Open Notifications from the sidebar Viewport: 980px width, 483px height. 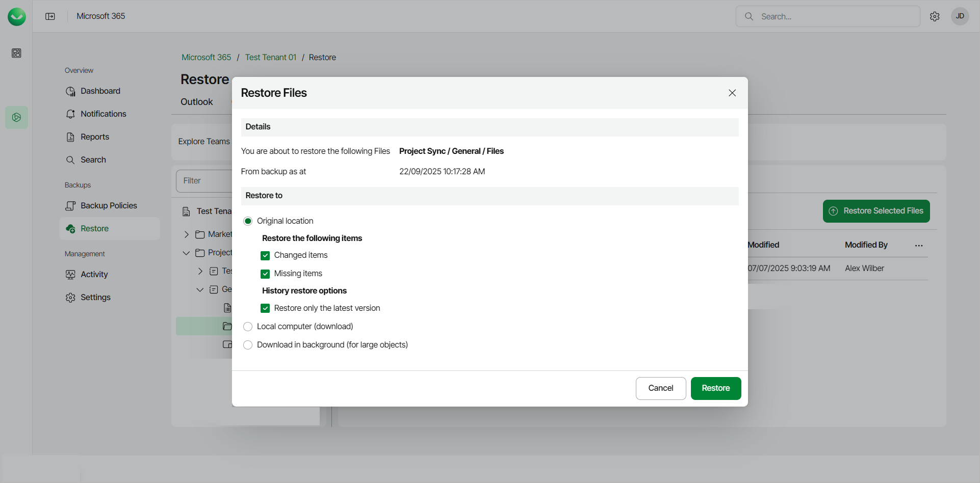click(103, 114)
